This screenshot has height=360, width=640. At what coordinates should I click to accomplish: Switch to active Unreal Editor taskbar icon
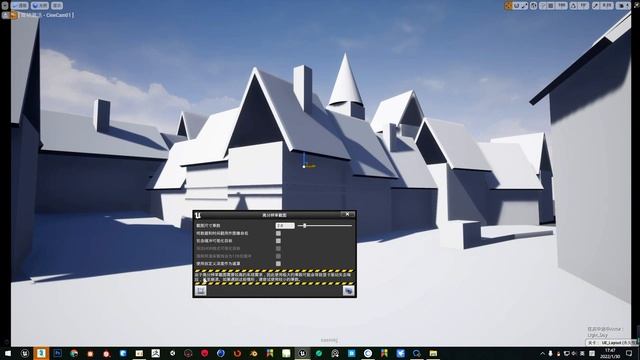[302, 353]
